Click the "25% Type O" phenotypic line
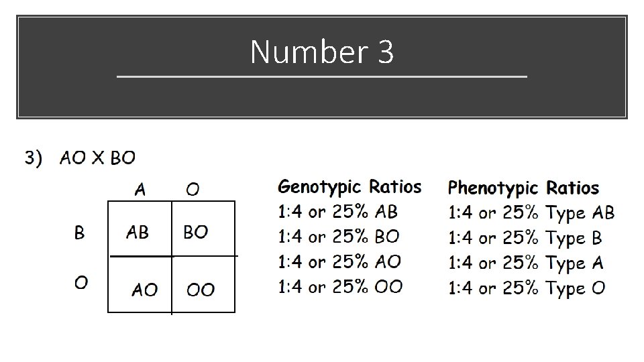This screenshot has width=644, height=362. tap(527, 288)
